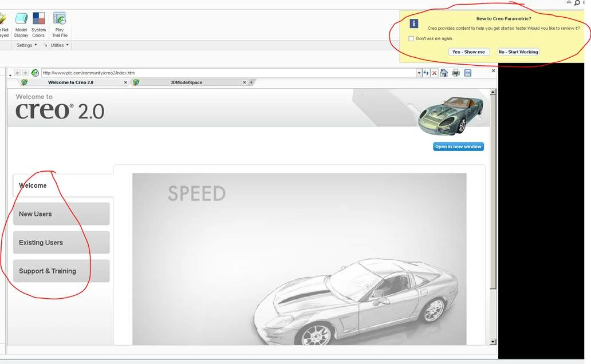Click the small arrow left of back button

[x=10, y=75]
